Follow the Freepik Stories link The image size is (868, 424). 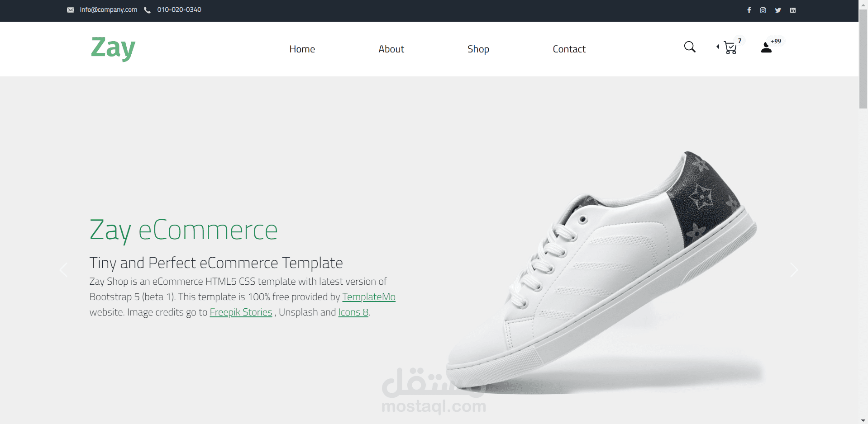tap(241, 312)
